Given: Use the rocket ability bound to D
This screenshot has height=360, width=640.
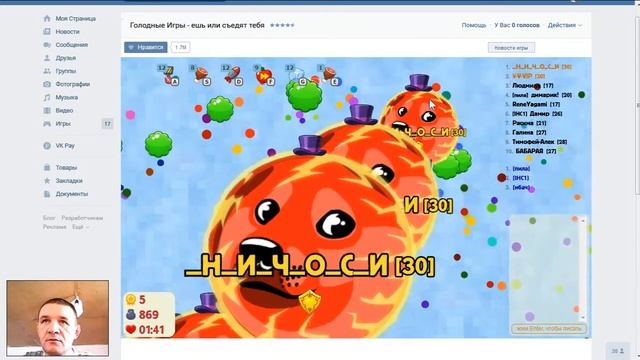Looking at the screenshot, I should tap(232, 76).
